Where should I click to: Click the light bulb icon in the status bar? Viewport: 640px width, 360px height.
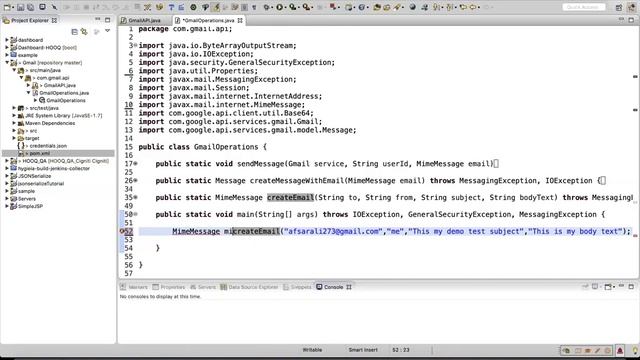click(635, 350)
